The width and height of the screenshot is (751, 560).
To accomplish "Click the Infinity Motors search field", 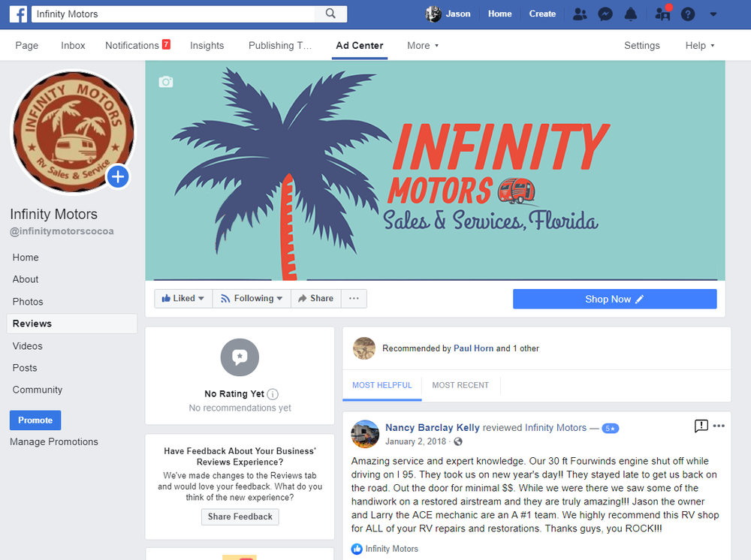I will [173, 14].
